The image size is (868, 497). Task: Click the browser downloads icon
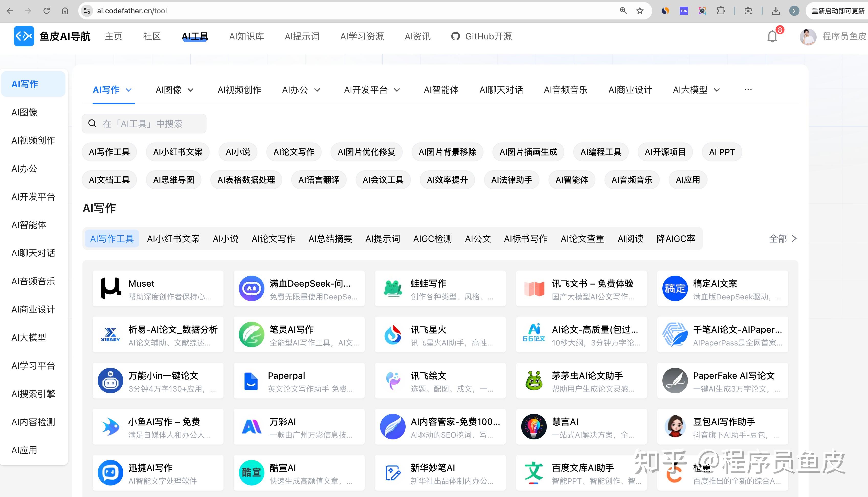776,11
